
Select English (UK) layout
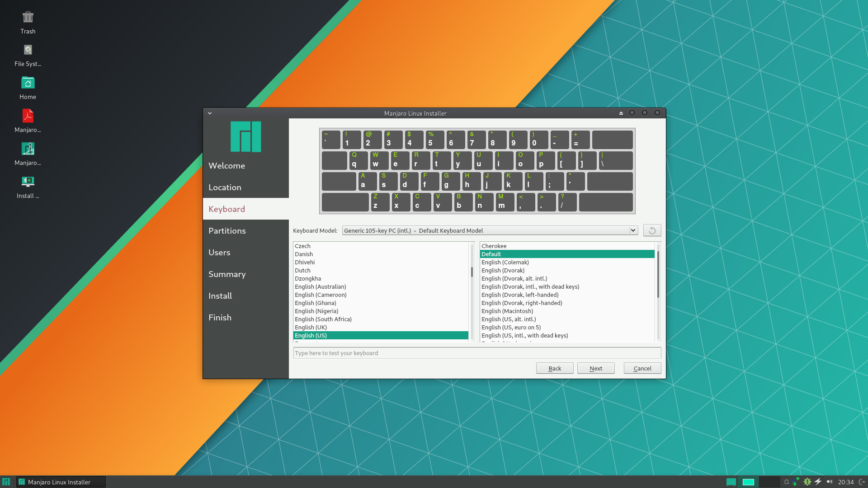[x=381, y=327]
